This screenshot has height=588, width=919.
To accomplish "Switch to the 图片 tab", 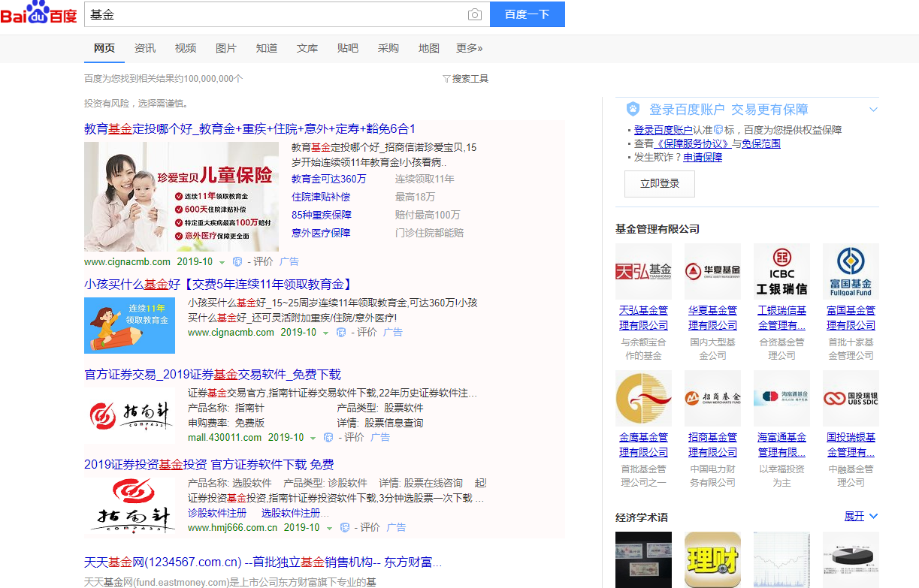I will pyautogui.click(x=226, y=48).
